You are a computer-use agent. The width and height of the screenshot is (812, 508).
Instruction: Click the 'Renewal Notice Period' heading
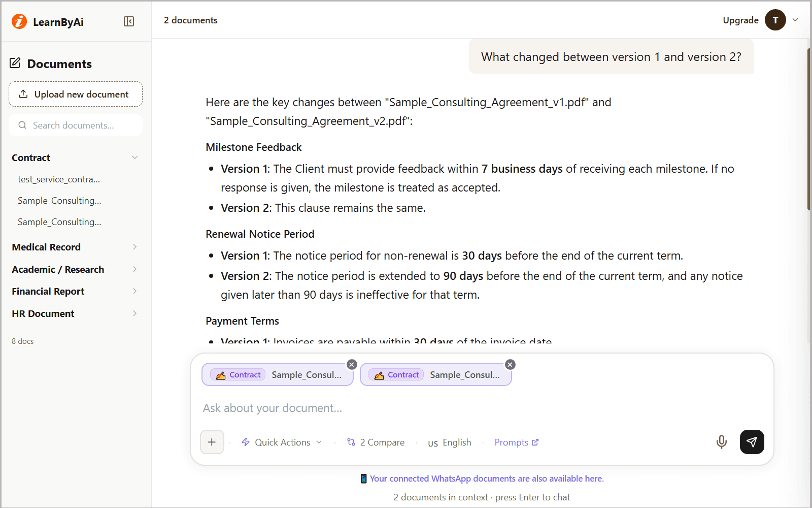pyautogui.click(x=260, y=234)
